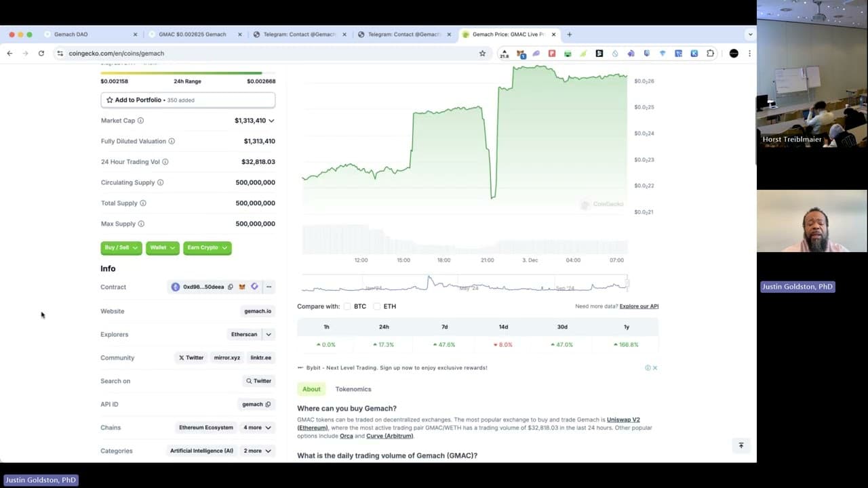Open the browser extensions puzzle icon

pyautogui.click(x=710, y=53)
